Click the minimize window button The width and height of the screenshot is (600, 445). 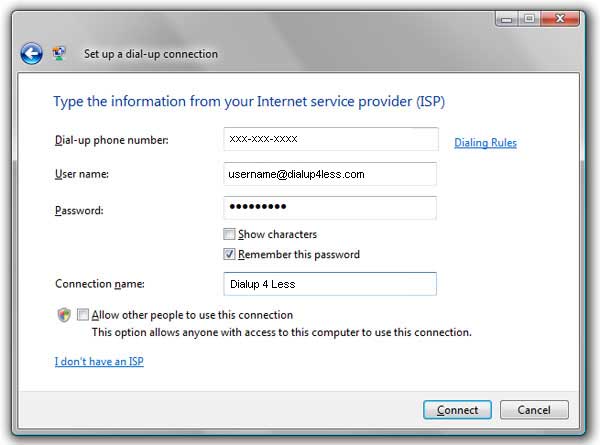pos(507,18)
